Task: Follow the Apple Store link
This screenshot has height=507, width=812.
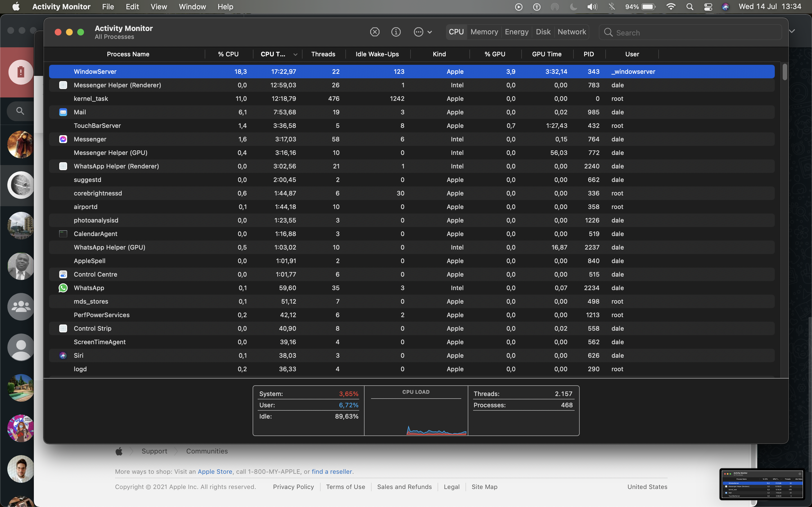Action: pyautogui.click(x=215, y=472)
